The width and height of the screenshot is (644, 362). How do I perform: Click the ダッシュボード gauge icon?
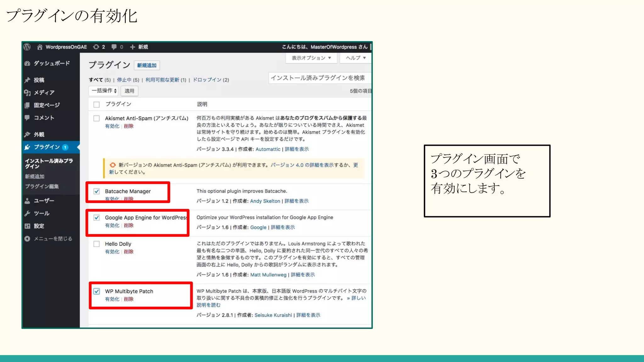(x=28, y=63)
